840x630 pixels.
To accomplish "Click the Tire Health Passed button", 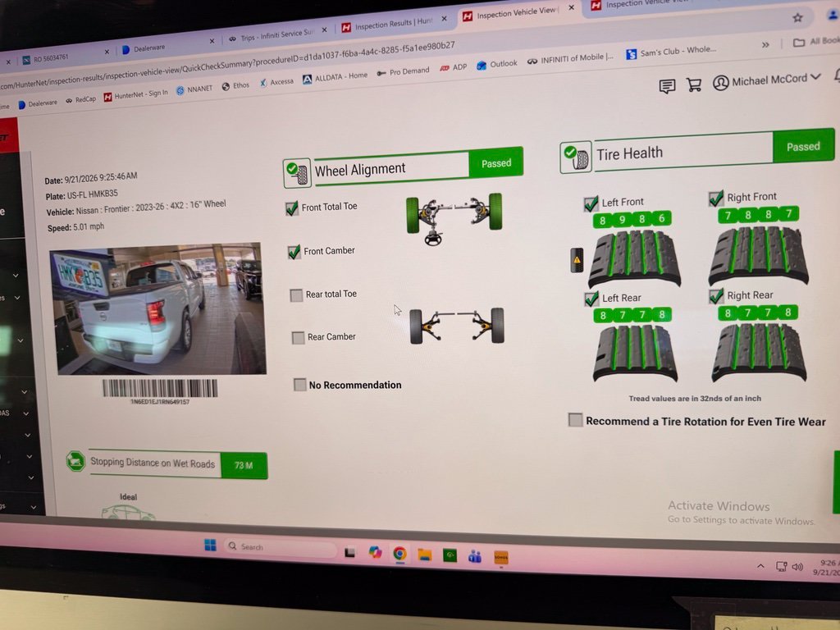I will tap(803, 146).
